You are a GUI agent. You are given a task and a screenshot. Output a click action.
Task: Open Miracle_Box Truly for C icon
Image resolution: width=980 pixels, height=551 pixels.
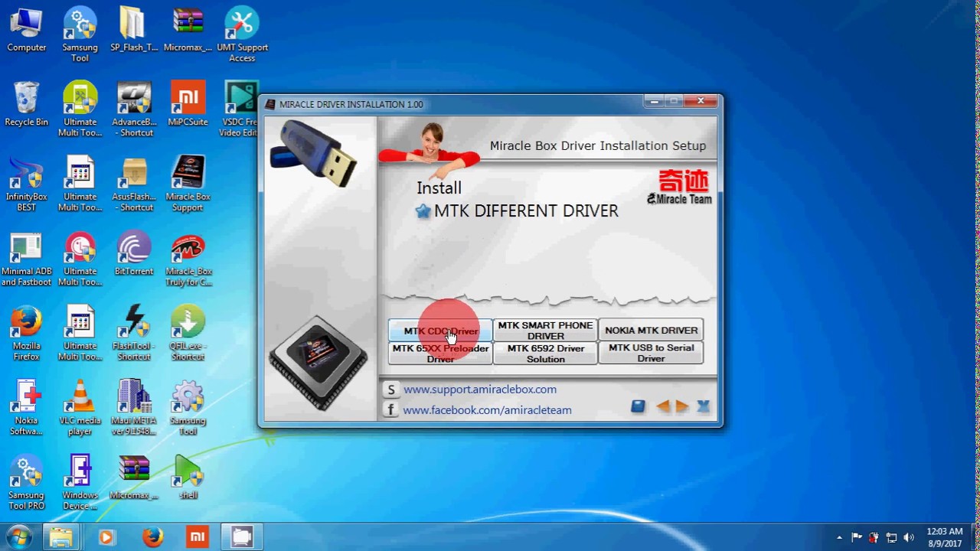tap(188, 259)
